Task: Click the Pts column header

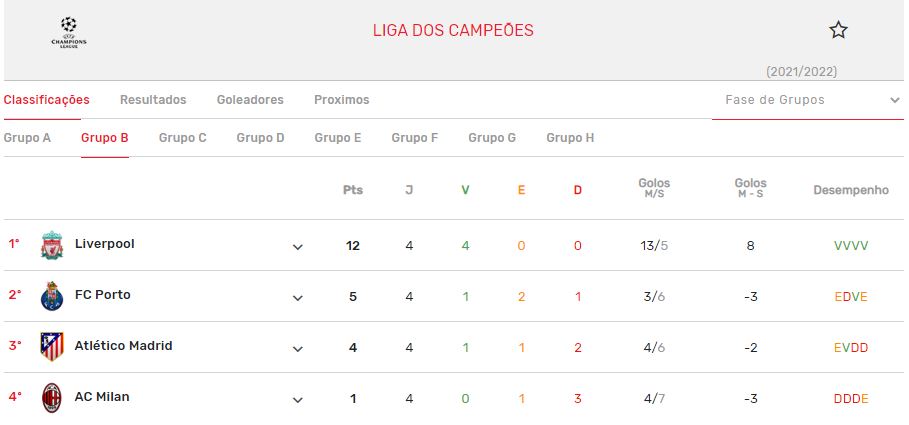Action: coord(352,190)
